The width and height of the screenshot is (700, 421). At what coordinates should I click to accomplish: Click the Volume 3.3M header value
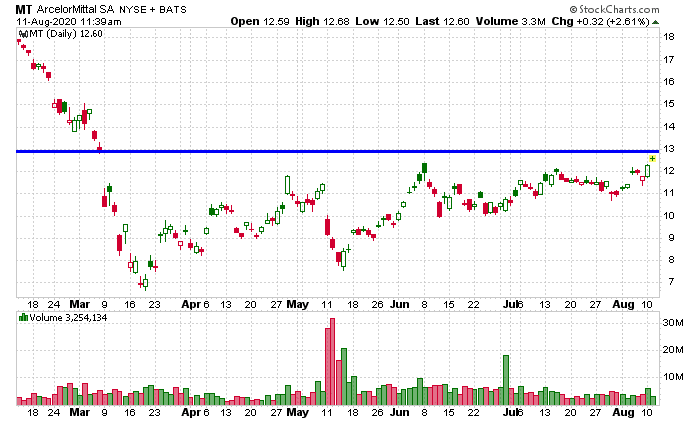[510, 21]
